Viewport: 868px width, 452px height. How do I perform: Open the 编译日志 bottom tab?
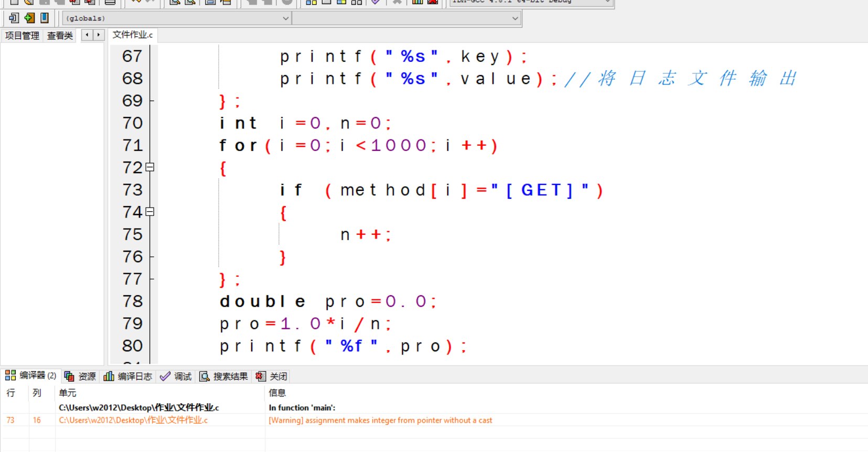coord(128,376)
